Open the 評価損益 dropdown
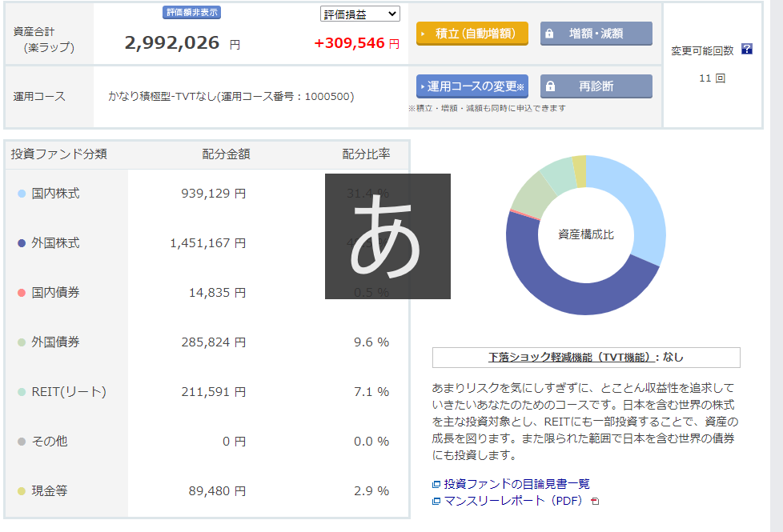 click(359, 14)
